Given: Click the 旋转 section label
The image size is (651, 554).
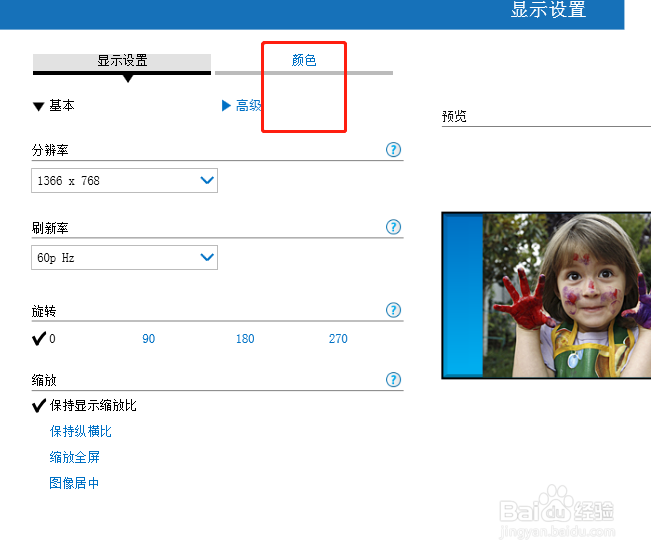Looking at the screenshot, I should click(x=44, y=311).
